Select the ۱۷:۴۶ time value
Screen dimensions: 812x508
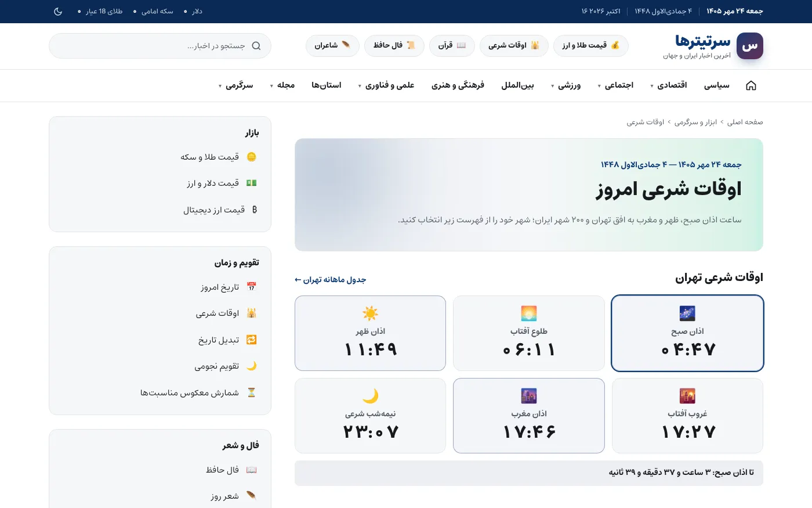coord(529,432)
